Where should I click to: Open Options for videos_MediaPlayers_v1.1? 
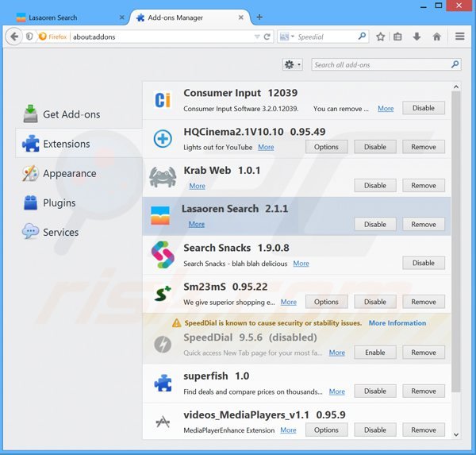[x=326, y=430]
